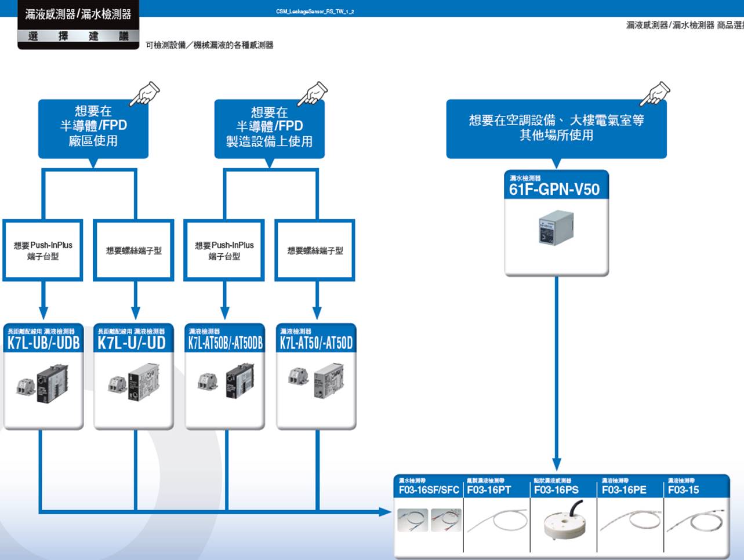Click the F03-16SF/SFC sensor cable photos
Viewport: 744px width, 560px height.
click(x=430, y=520)
